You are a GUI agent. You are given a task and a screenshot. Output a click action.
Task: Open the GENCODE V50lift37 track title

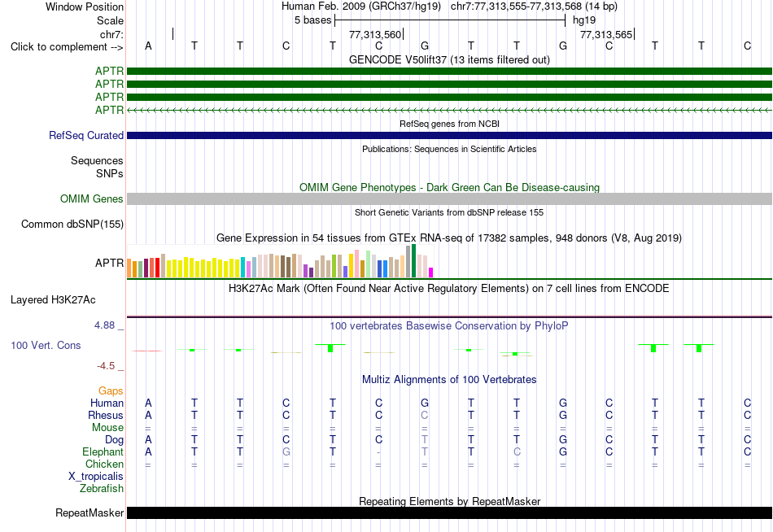click(x=449, y=59)
